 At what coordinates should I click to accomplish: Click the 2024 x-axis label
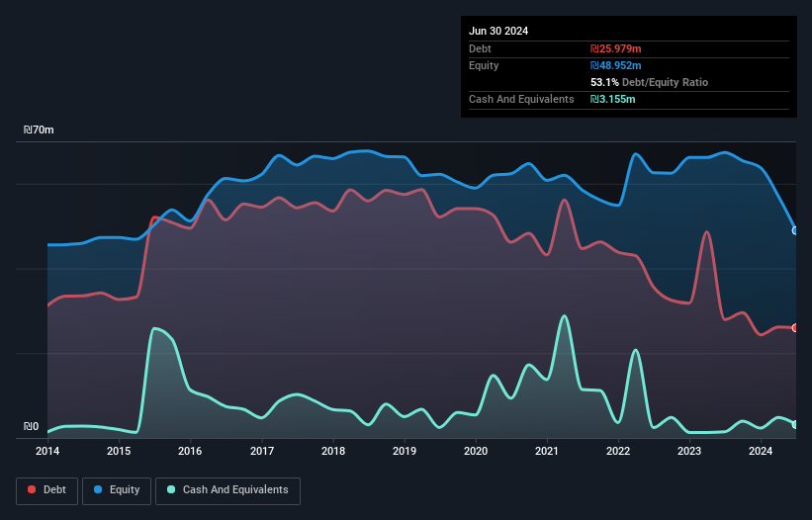(761, 451)
